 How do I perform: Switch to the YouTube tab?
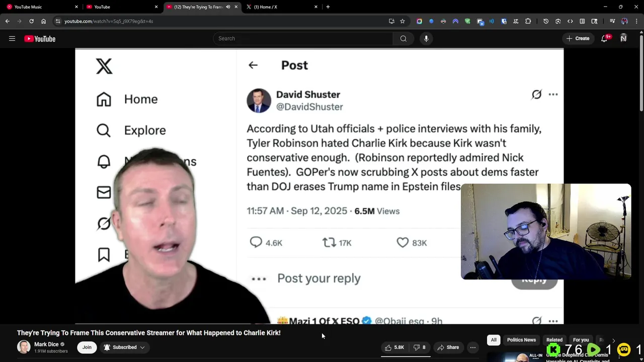click(x=121, y=7)
